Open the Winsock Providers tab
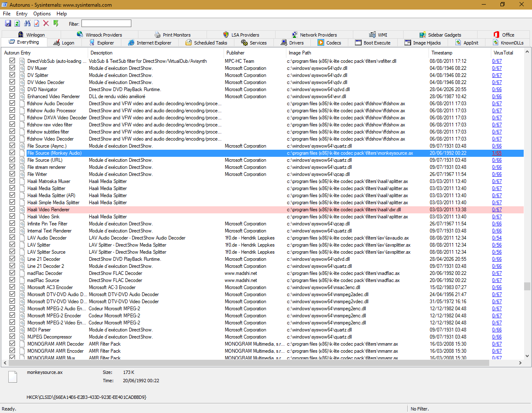This screenshot has width=532, height=413. 99,35
